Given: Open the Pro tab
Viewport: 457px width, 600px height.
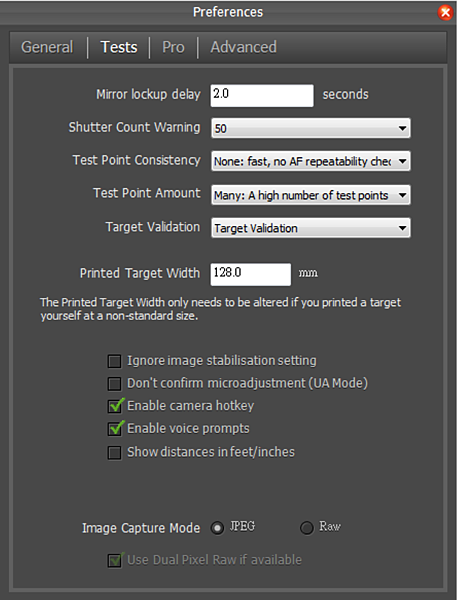Looking at the screenshot, I should tap(173, 47).
